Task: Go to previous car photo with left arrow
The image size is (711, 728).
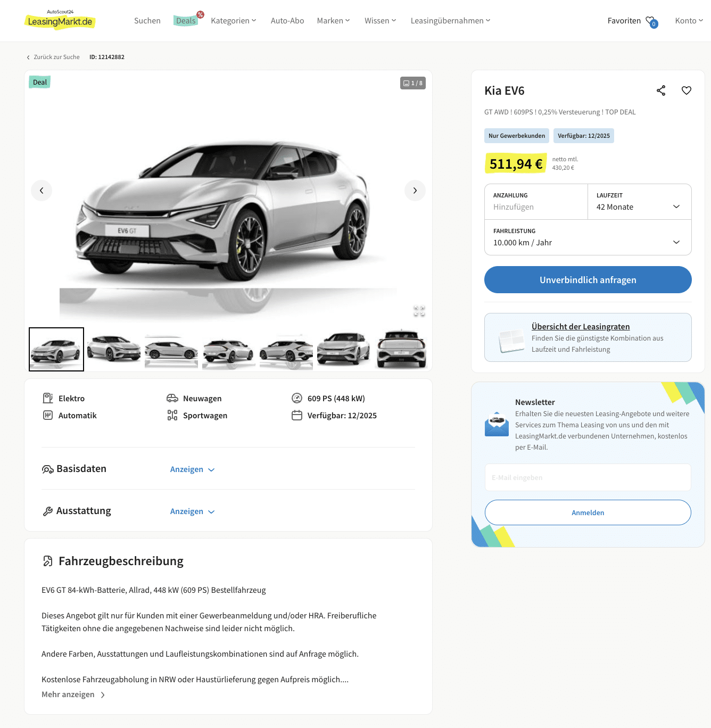Action: pyautogui.click(x=42, y=191)
